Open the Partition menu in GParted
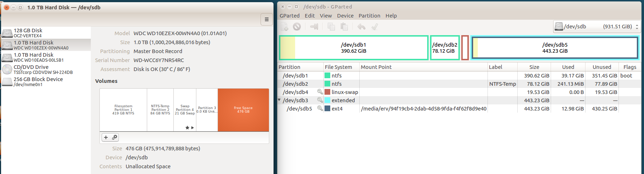 369,16
